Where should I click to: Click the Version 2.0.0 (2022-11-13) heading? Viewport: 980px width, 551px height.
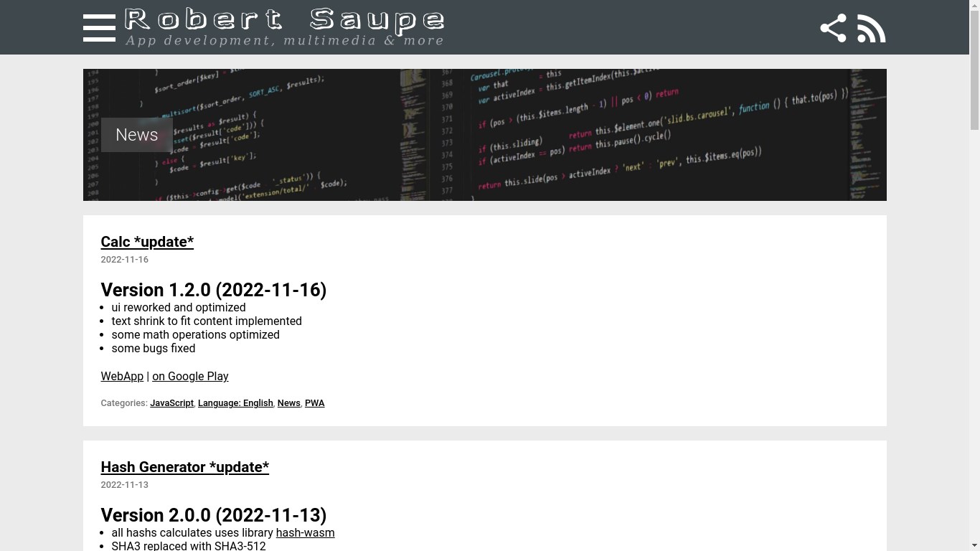point(214,515)
